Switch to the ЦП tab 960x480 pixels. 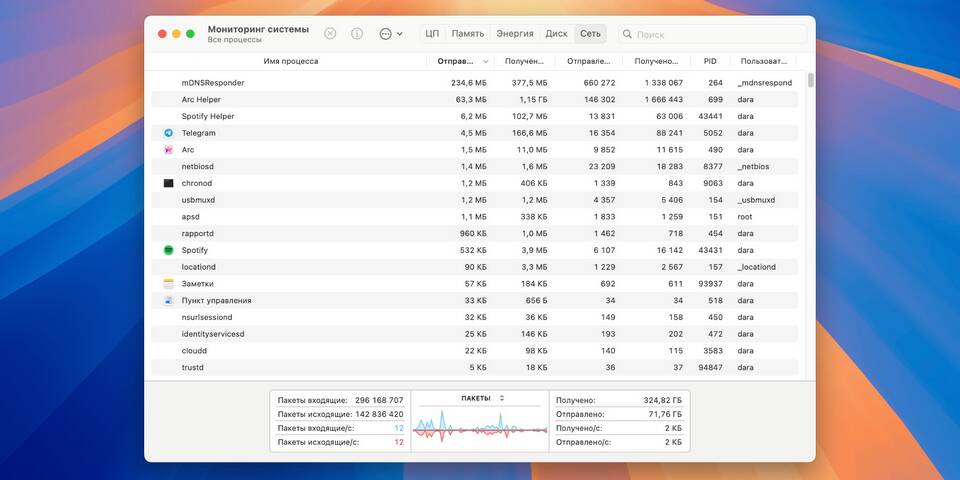[x=432, y=34]
